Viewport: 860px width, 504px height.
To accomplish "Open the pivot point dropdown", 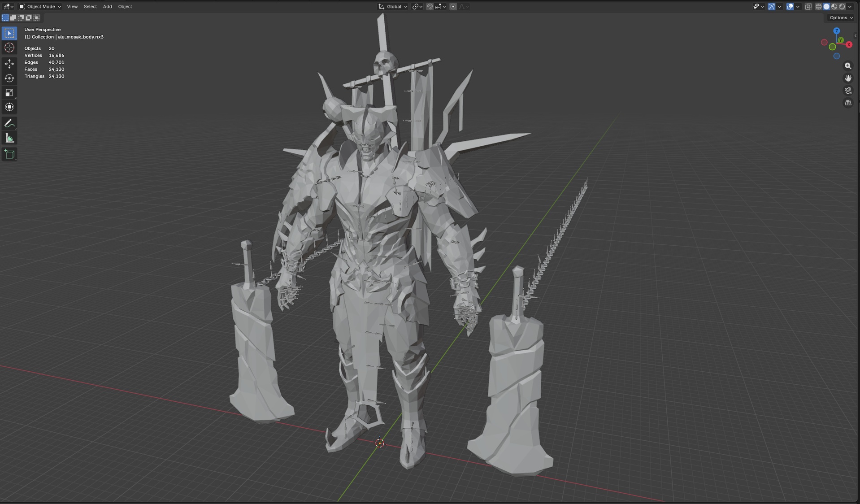I will [417, 7].
